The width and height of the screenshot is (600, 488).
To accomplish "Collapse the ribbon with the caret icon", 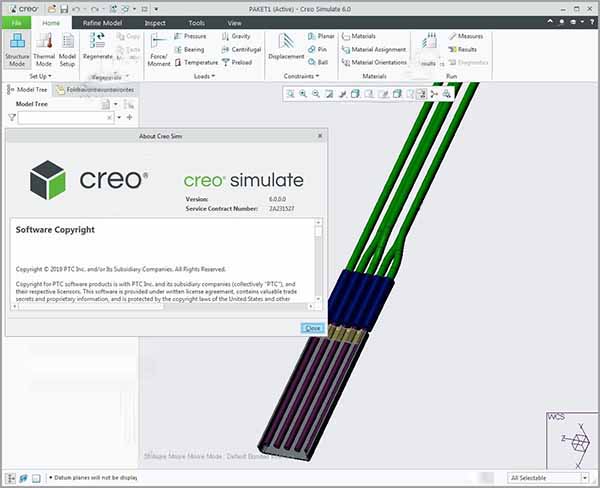I will pyautogui.click(x=550, y=22).
